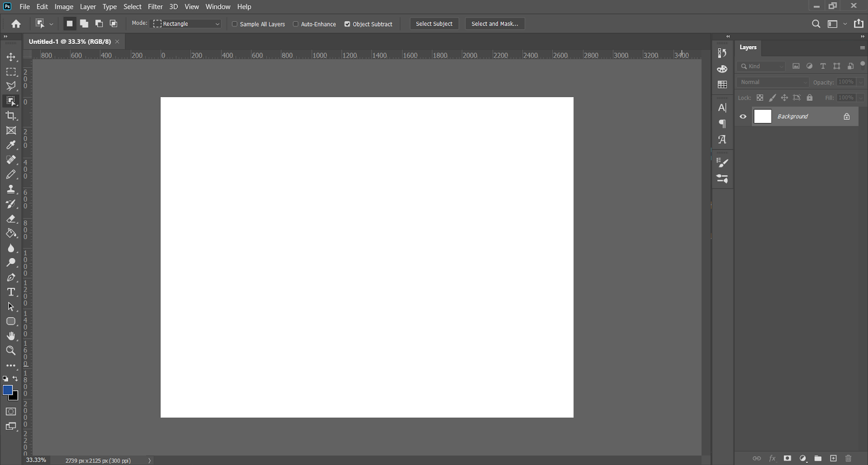
Task: Select the Clone Stamp tool
Action: point(11,189)
